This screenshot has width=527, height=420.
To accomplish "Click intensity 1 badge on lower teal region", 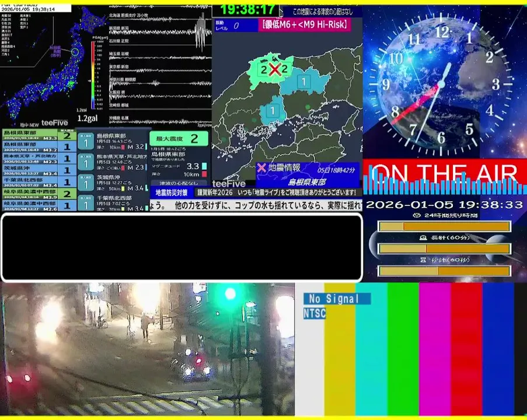I will point(273,111).
